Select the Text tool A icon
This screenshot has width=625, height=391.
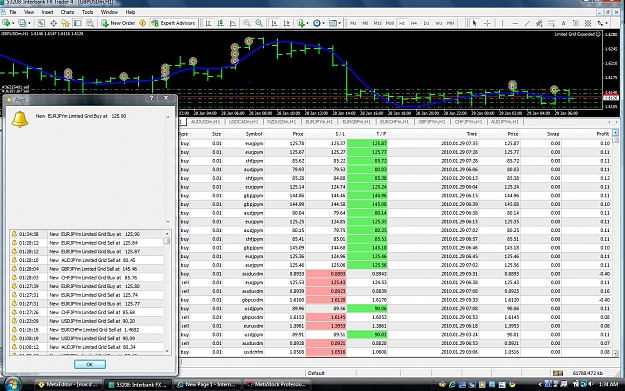[564, 23]
